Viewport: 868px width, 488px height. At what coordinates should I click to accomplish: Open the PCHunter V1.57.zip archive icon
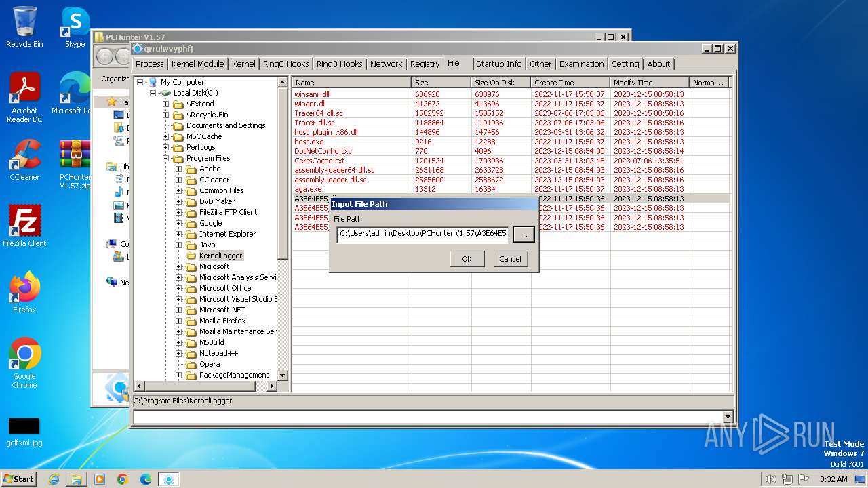click(x=75, y=164)
